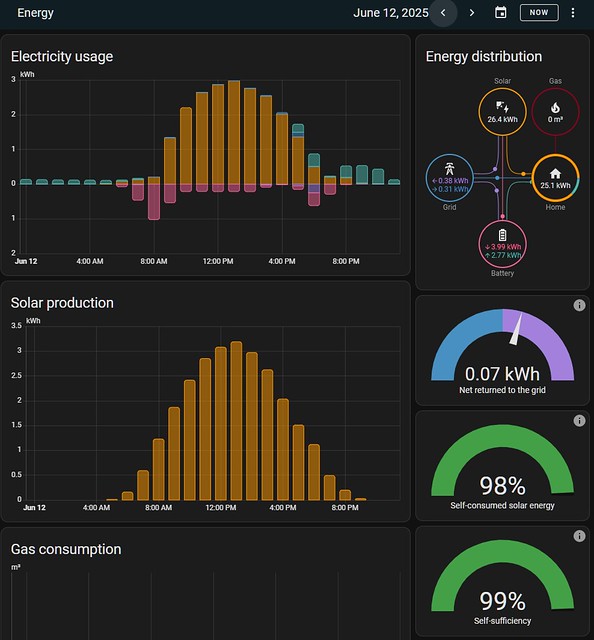Show info for self-sufficiency gauge

(579, 536)
